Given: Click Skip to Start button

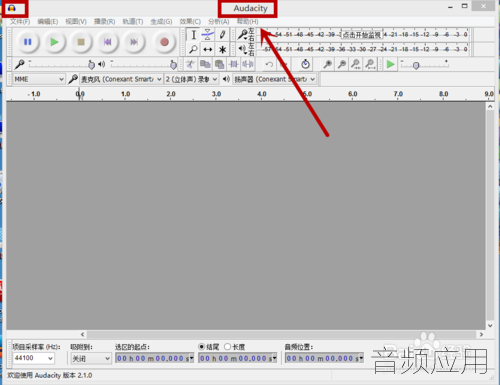Looking at the screenshot, I should 107,42.
